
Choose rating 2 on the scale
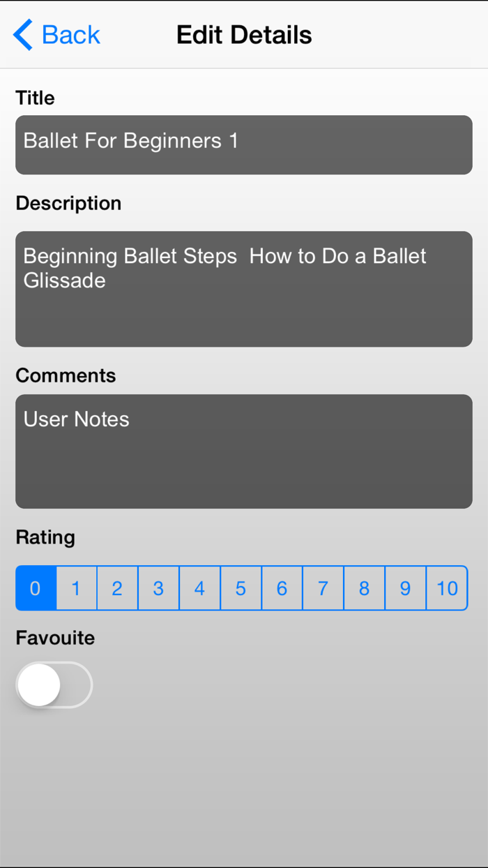pos(117,588)
